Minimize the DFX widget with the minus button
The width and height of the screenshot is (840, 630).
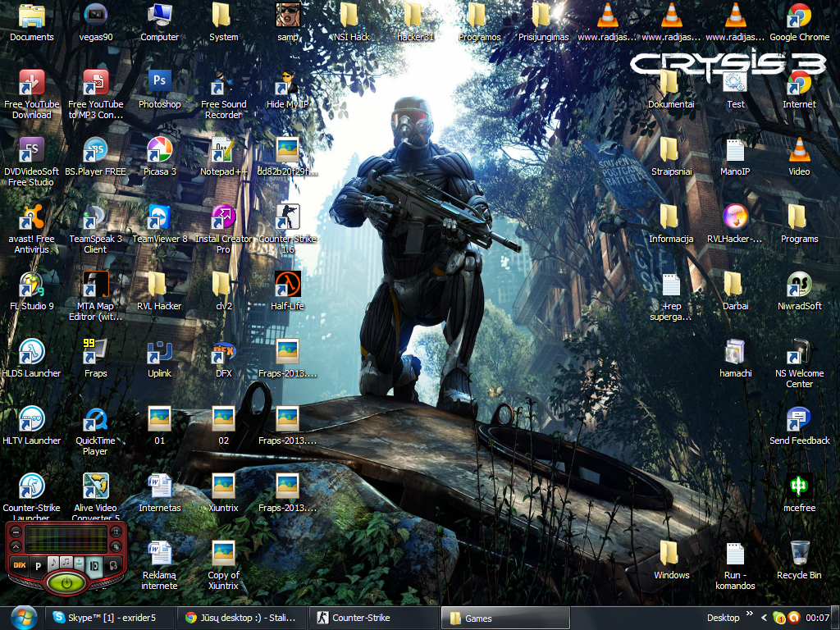click(x=16, y=532)
